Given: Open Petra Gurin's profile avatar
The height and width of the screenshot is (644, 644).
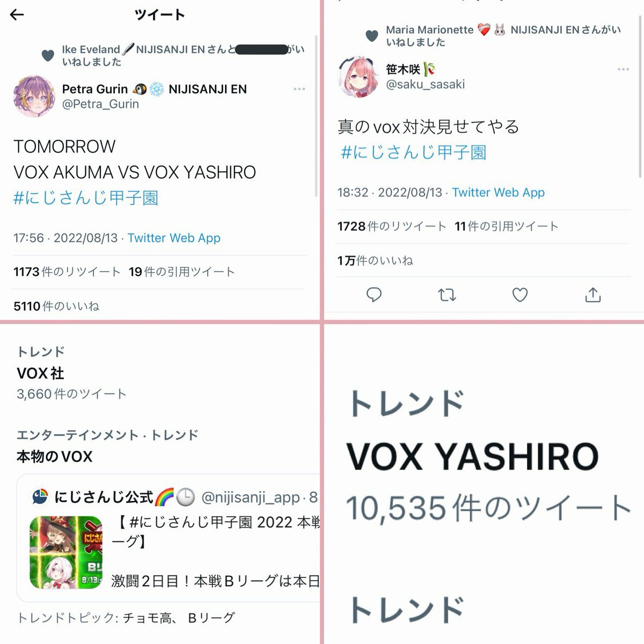Looking at the screenshot, I should (34, 96).
